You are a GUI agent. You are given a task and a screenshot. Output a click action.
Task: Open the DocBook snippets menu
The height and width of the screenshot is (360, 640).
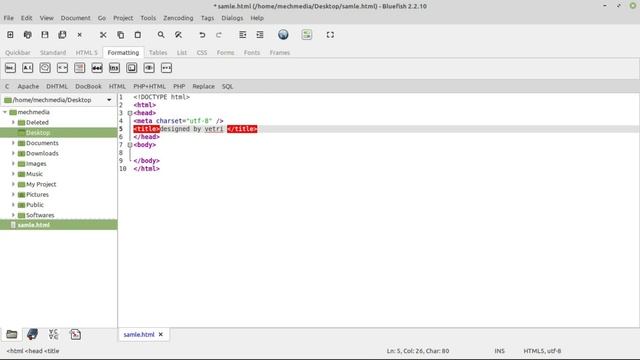[88, 87]
